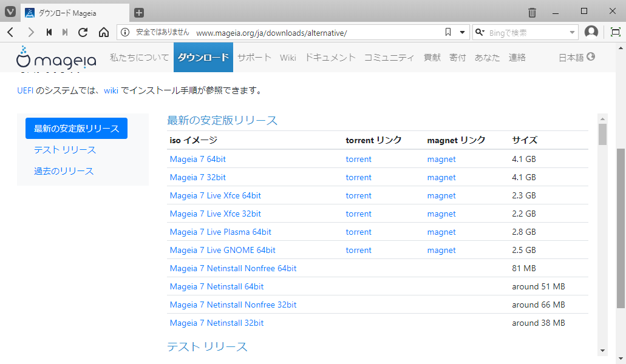This screenshot has height=364, width=626.
Task: Click the fast forward button
Action: pyautogui.click(x=65, y=32)
